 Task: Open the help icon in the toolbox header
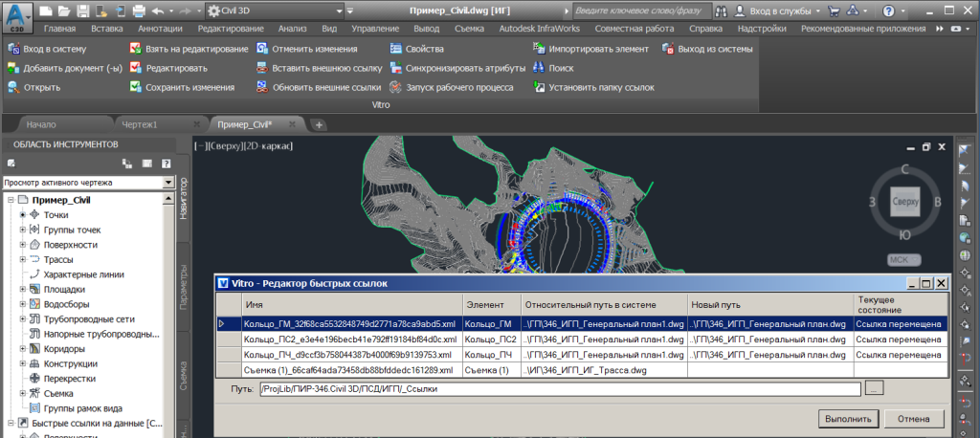coord(166,164)
